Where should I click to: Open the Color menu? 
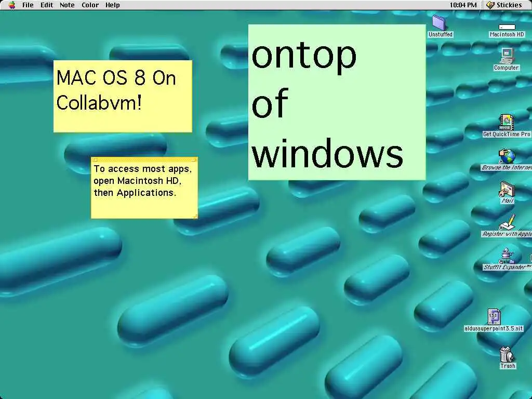[90, 5]
